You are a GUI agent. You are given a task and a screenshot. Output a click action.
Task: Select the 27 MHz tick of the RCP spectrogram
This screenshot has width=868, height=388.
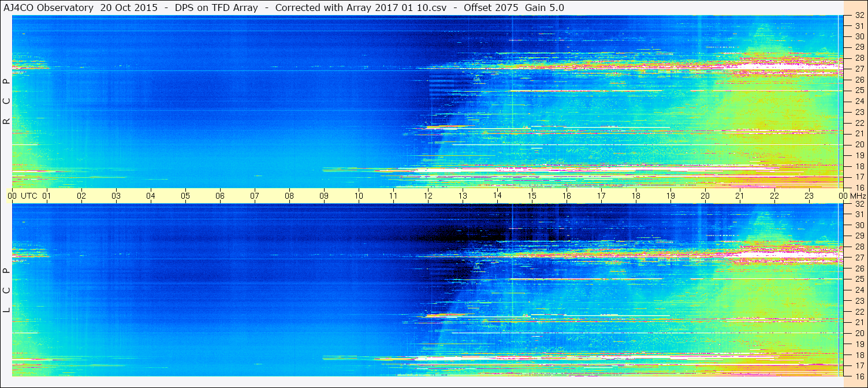859,69
